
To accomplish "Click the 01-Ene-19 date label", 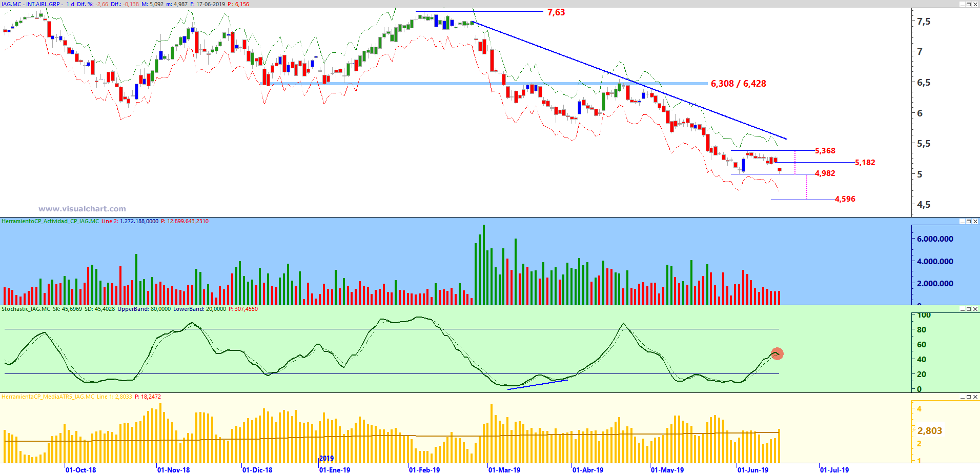I will tap(335, 469).
